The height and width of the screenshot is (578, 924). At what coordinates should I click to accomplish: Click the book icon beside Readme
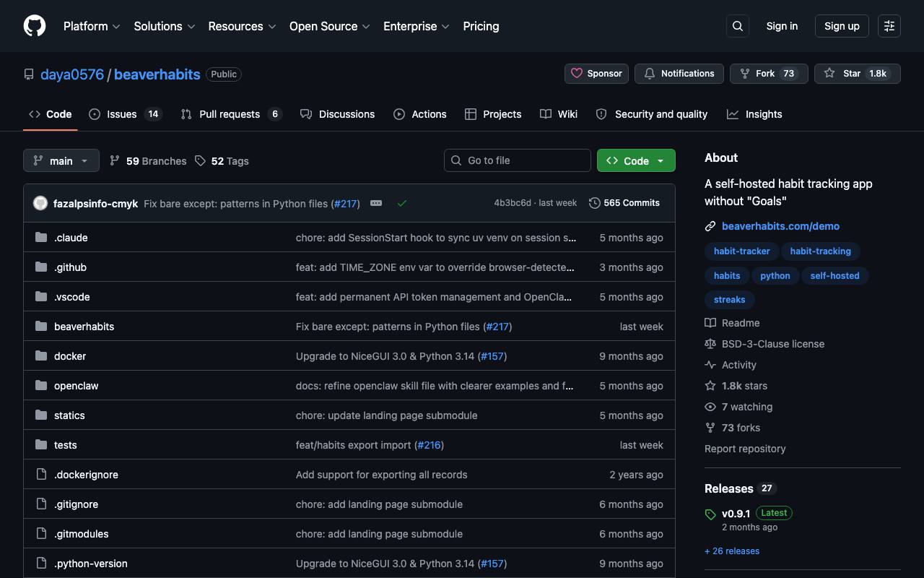pyautogui.click(x=710, y=323)
